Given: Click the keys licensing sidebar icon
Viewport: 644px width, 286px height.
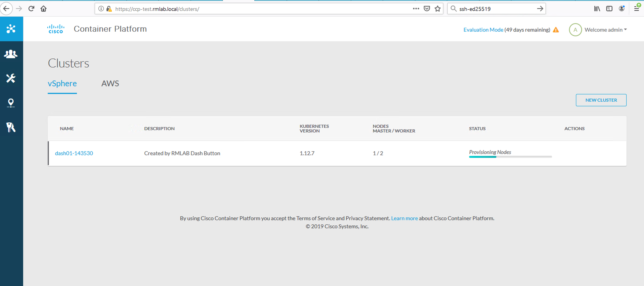Looking at the screenshot, I should tap(11, 127).
